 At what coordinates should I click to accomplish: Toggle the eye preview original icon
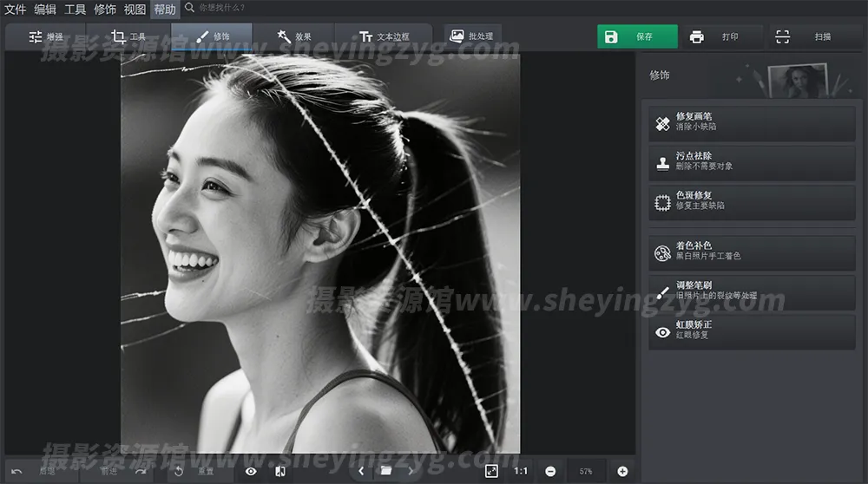pos(251,471)
